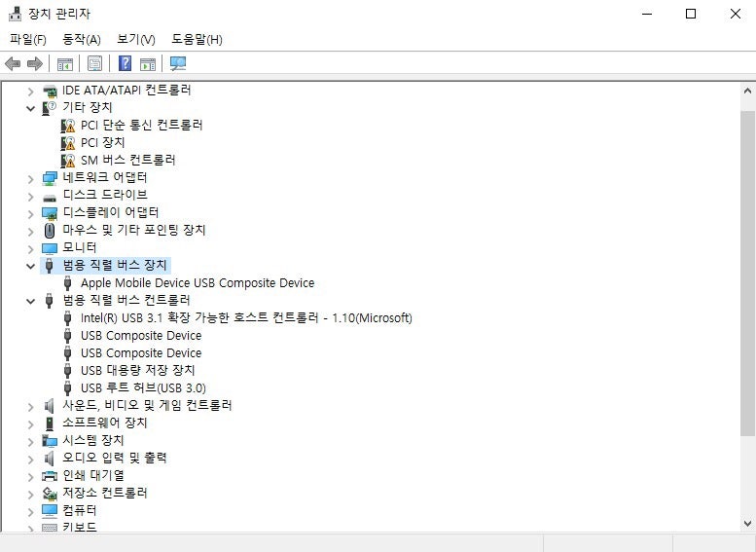Select Intel(R) USB 3.1 확장 가능한 호스트 컨트롤러
The height and width of the screenshot is (552, 756).
pyautogui.click(x=246, y=318)
